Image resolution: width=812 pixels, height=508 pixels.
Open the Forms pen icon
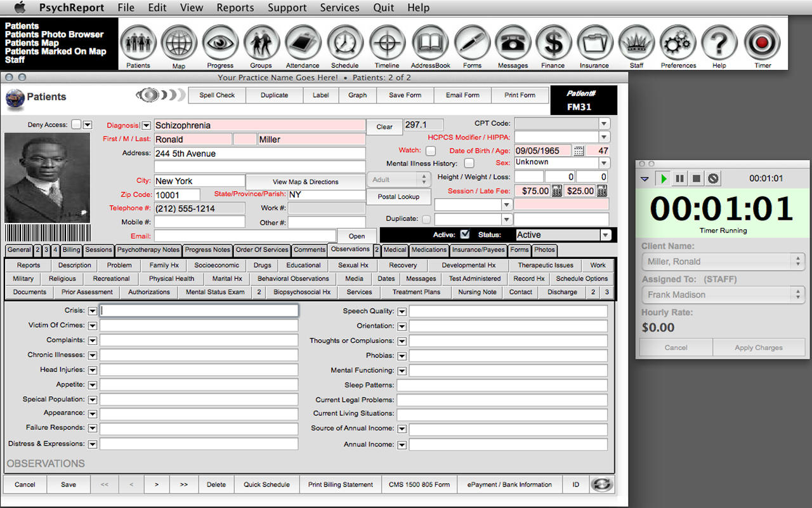(x=472, y=43)
